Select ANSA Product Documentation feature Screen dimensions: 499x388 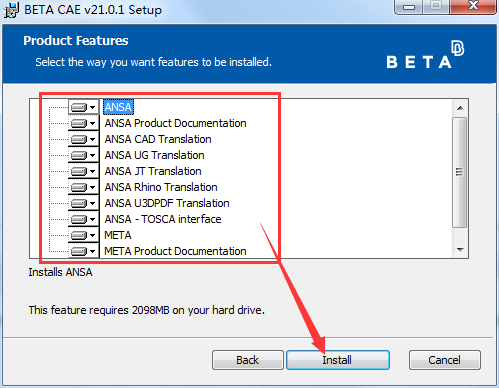pos(175,123)
